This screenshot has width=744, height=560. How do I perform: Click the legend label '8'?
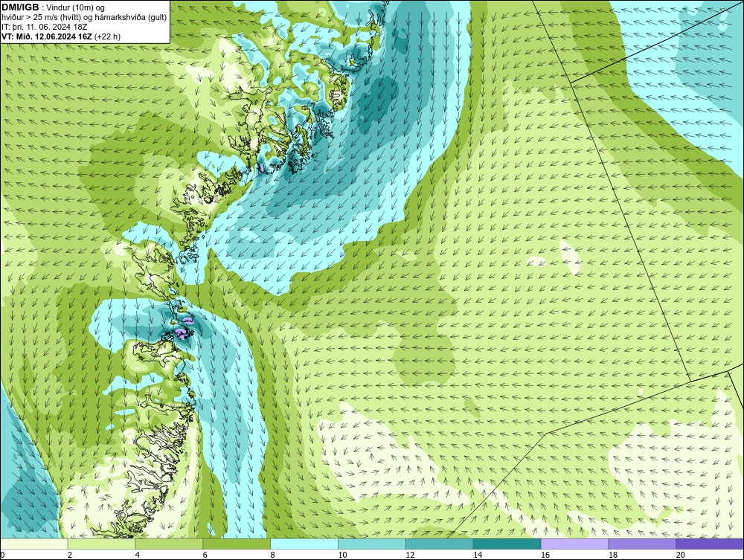[273, 555]
